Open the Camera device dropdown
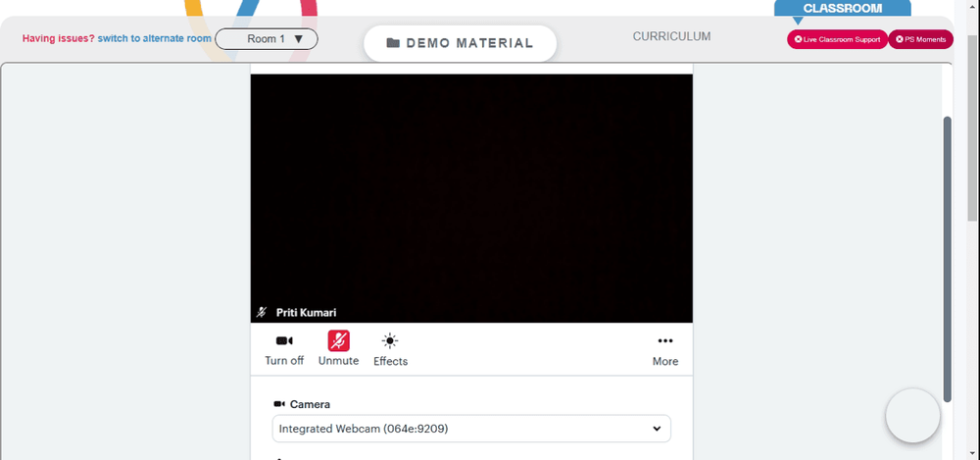Viewport: 980px width, 460px height. [471, 429]
